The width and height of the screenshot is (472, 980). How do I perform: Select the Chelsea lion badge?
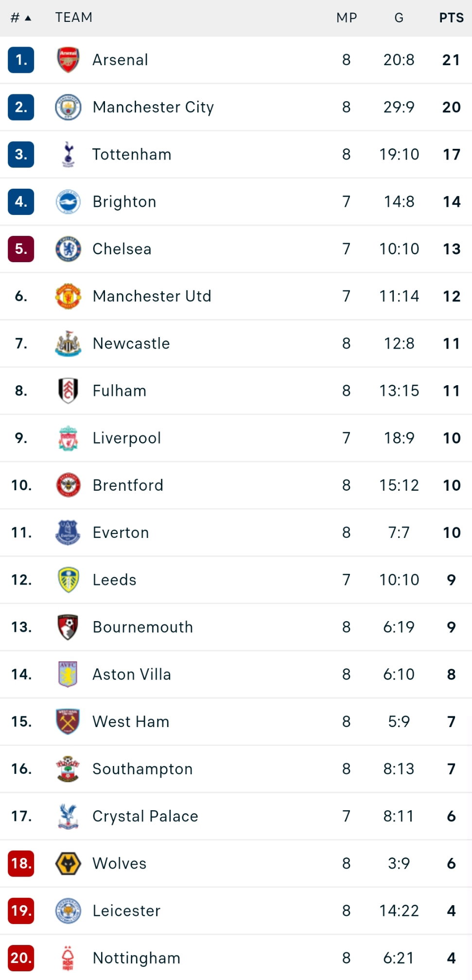68,249
